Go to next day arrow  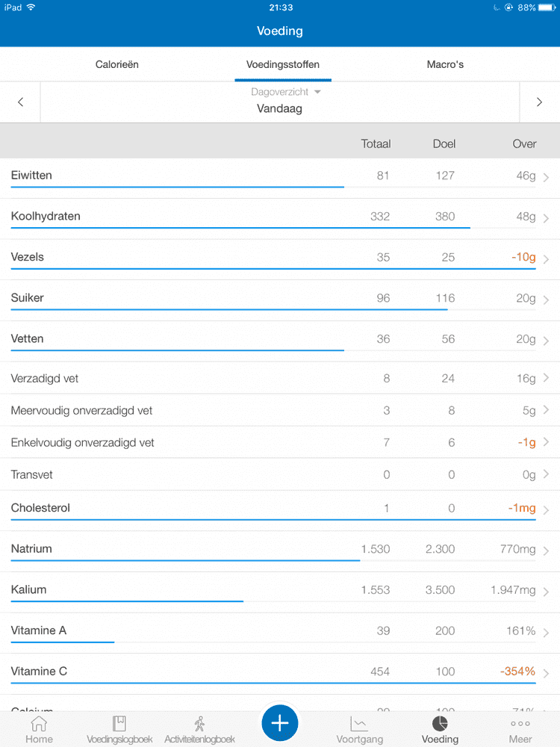pos(539,102)
